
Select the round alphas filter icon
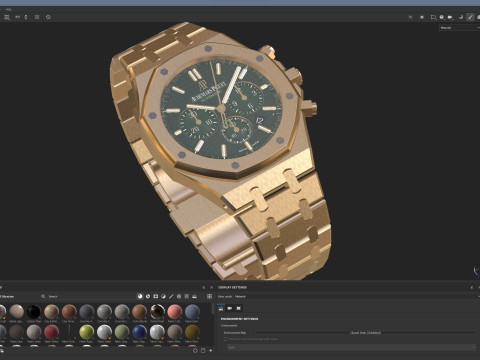pos(179,296)
